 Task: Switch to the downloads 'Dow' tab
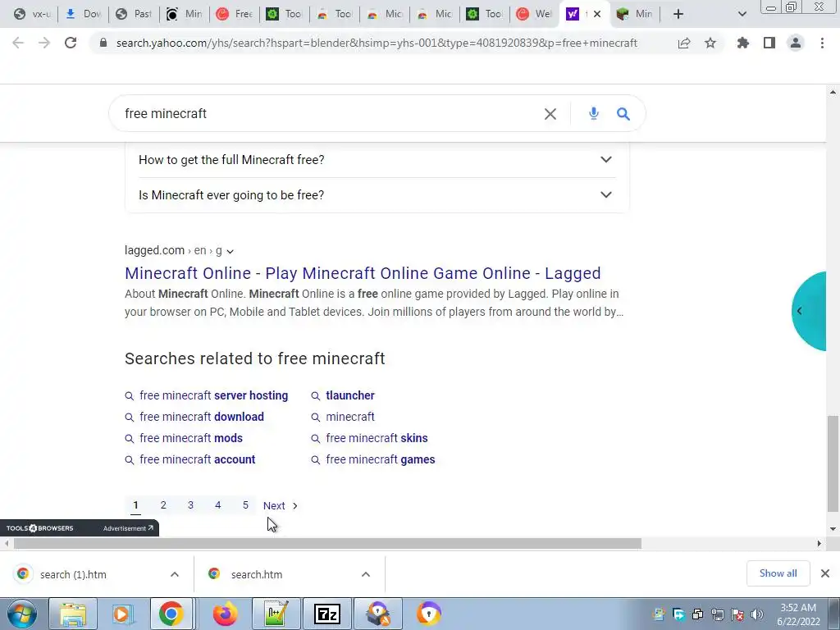point(84,14)
